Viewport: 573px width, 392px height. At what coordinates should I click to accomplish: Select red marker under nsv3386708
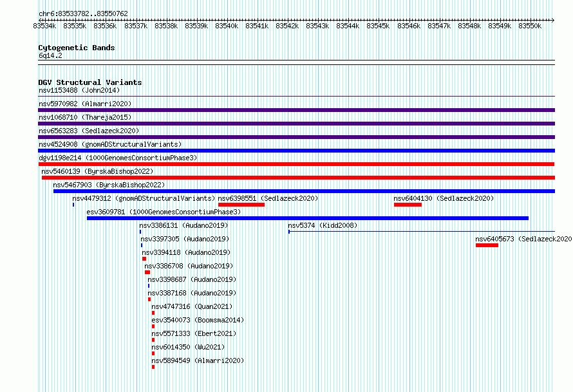click(x=147, y=272)
